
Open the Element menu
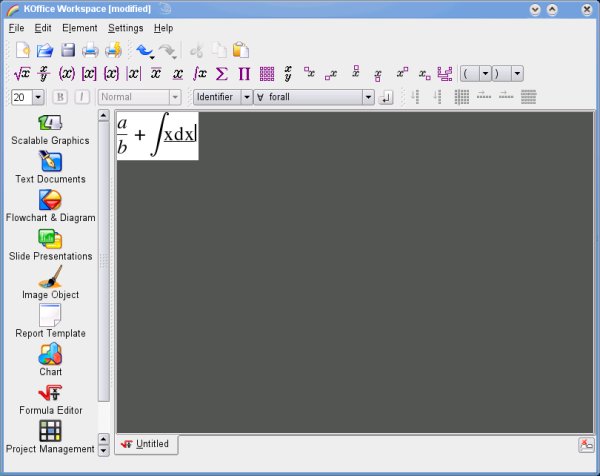[x=80, y=28]
